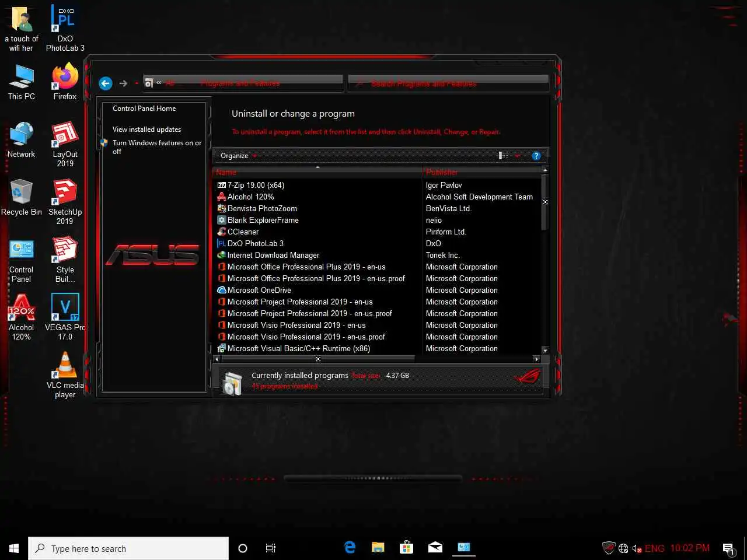The height and width of the screenshot is (560, 747).
Task: Click the Microsoft OneDrive cloud icon
Action: coord(222,290)
